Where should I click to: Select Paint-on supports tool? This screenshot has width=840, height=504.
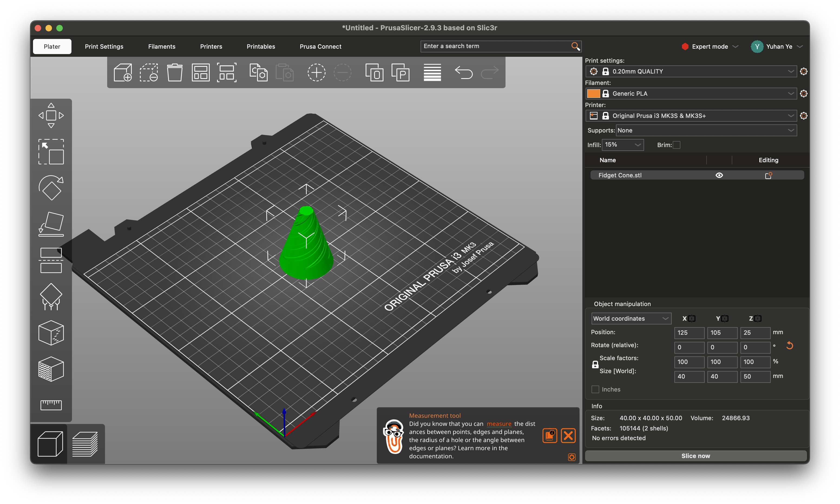click(51, 297)
